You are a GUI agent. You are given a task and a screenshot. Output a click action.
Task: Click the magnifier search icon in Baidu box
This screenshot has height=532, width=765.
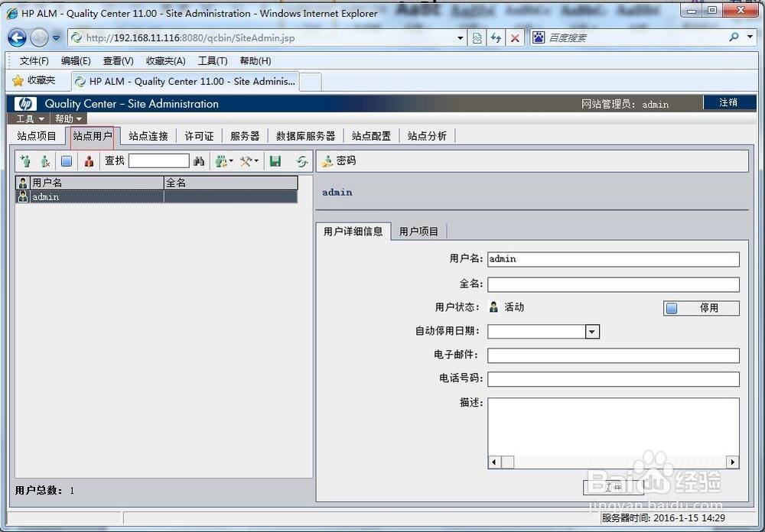734,37
